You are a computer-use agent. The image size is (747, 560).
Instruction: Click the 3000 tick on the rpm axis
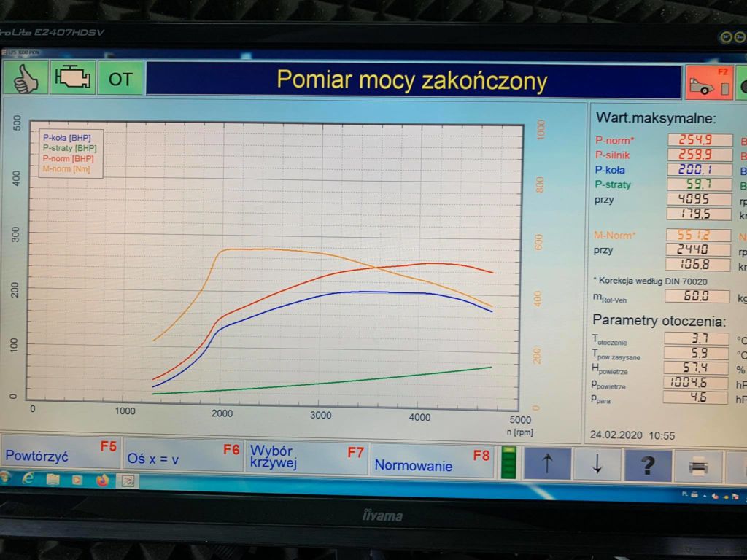321,415
